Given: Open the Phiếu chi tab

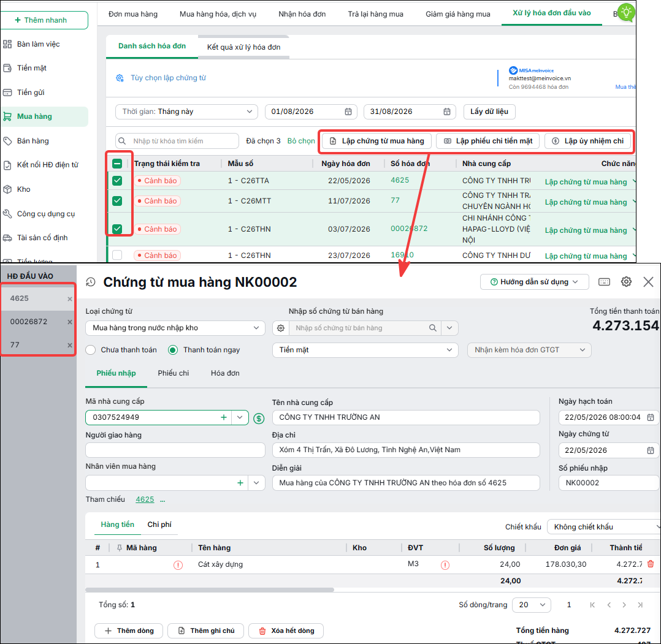Looking at the screenshot, I should click(174, 373).
